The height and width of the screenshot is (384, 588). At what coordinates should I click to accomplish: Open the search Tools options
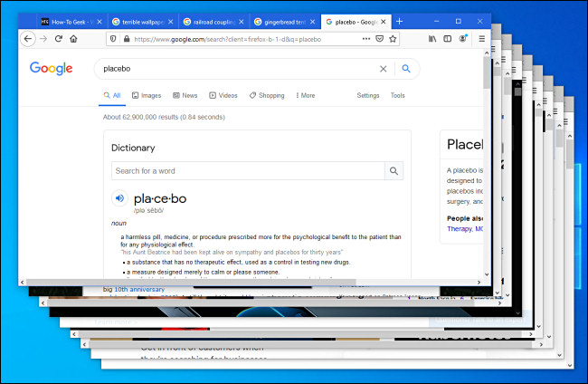[x=397, y=95]
